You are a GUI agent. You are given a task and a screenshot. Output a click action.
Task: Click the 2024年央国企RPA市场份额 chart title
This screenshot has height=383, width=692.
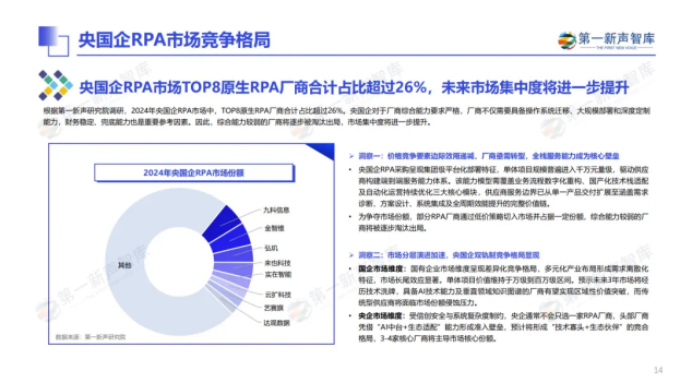tap(194, 173)
